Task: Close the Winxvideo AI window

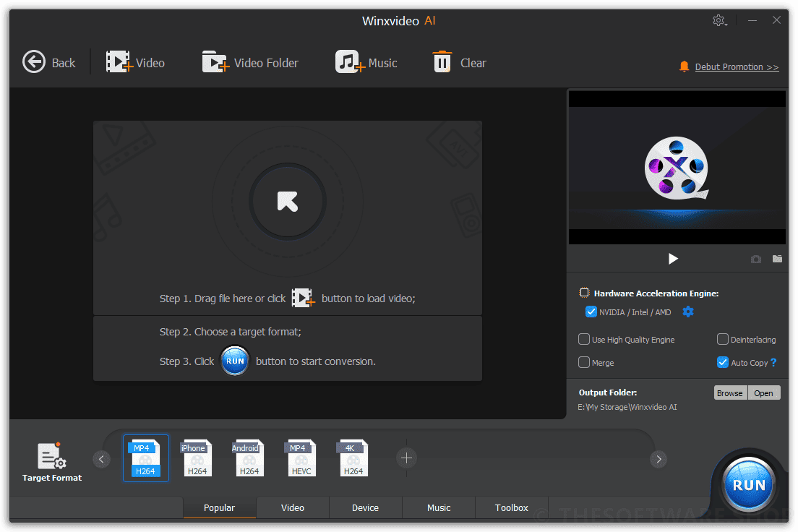Action: point(776,20)
